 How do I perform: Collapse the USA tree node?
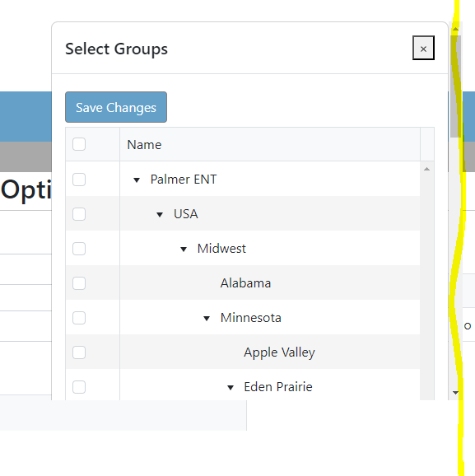pos(160,215)
